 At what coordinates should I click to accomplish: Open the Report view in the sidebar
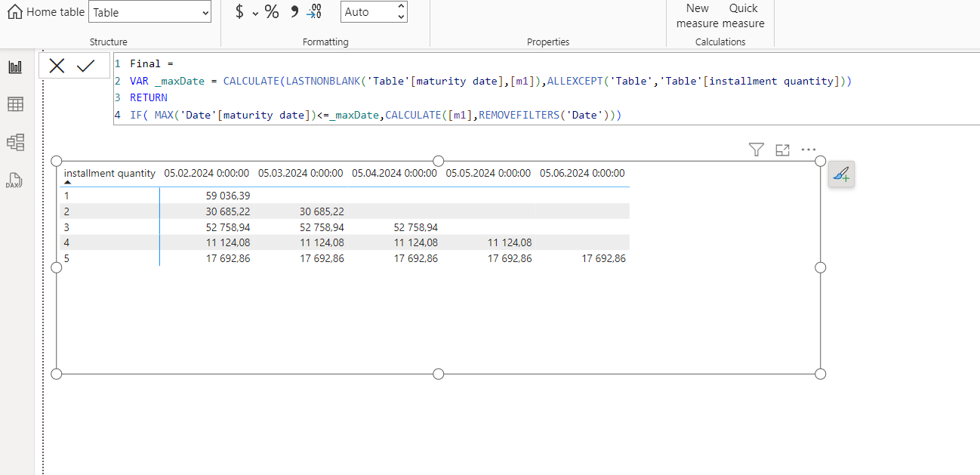[15, 66]
